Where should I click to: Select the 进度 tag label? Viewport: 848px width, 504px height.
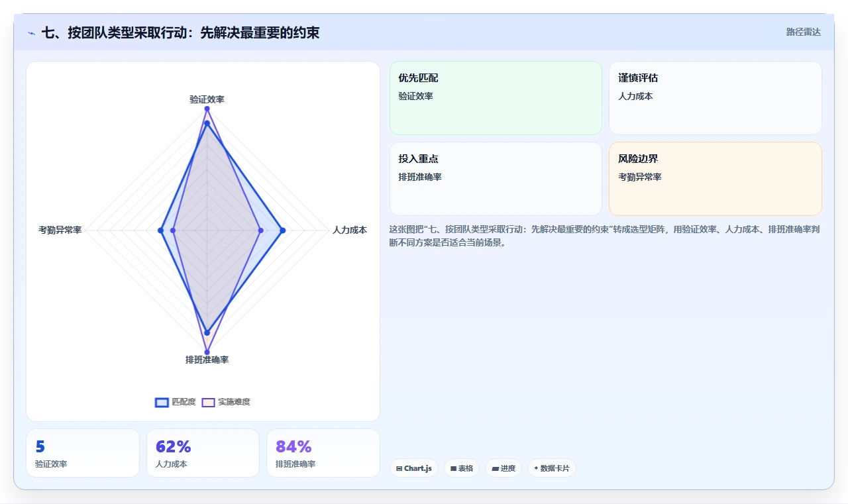(x=508, y=468)
